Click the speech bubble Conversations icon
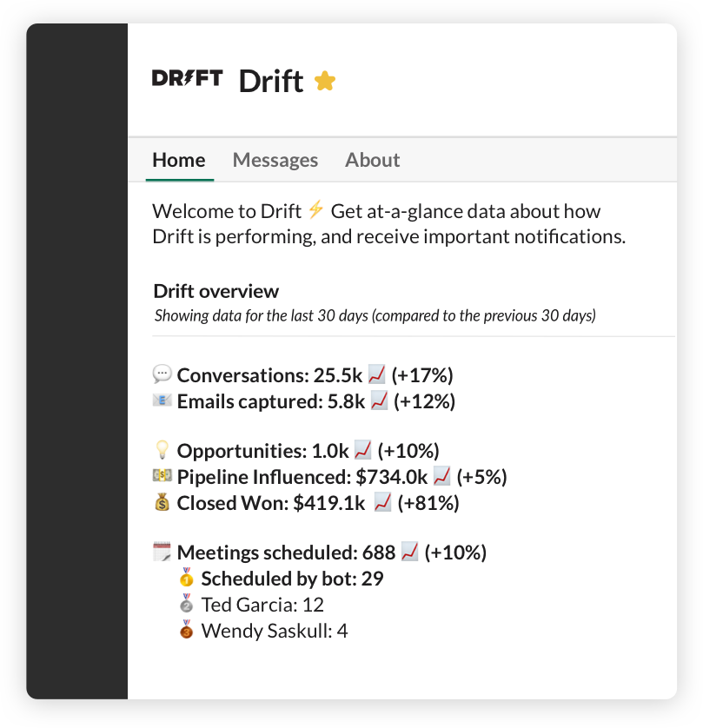This screenshot has width=703, height=728. (162, 374)
